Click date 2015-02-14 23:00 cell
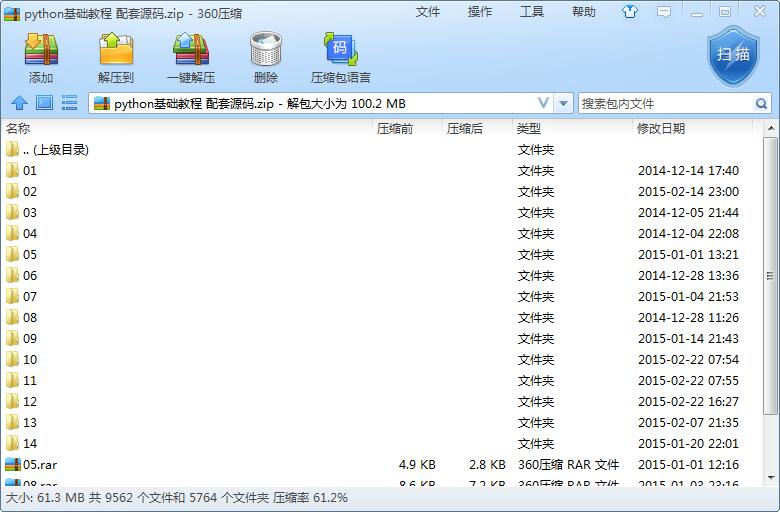The image size is (780, 512). pos(688,192)
